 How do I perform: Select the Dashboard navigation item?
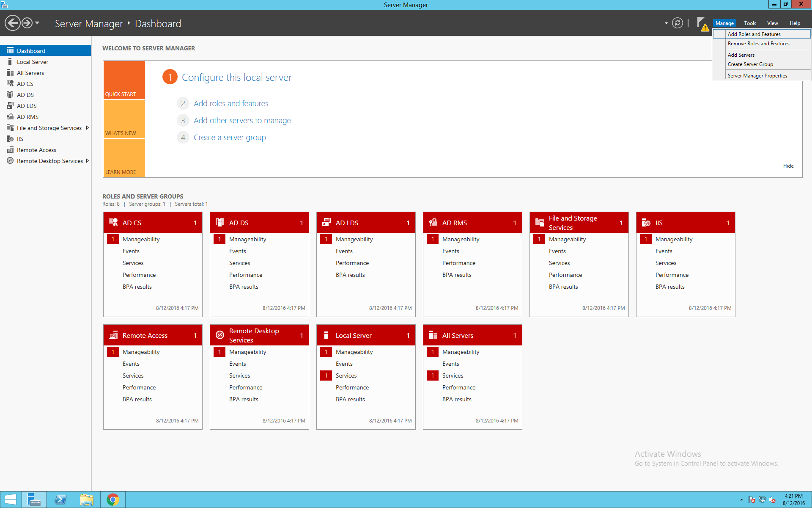pyautogui.click(x=32, y=50)
